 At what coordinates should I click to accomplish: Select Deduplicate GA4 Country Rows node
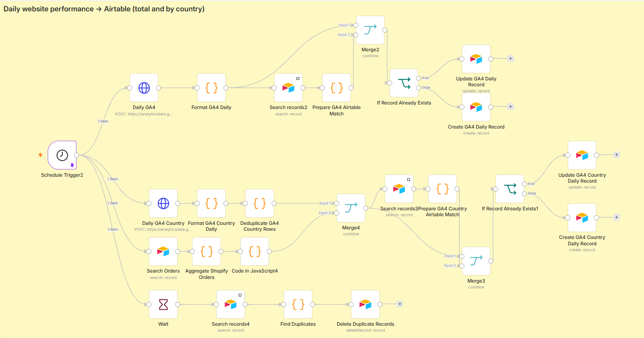tap(260, 204)
